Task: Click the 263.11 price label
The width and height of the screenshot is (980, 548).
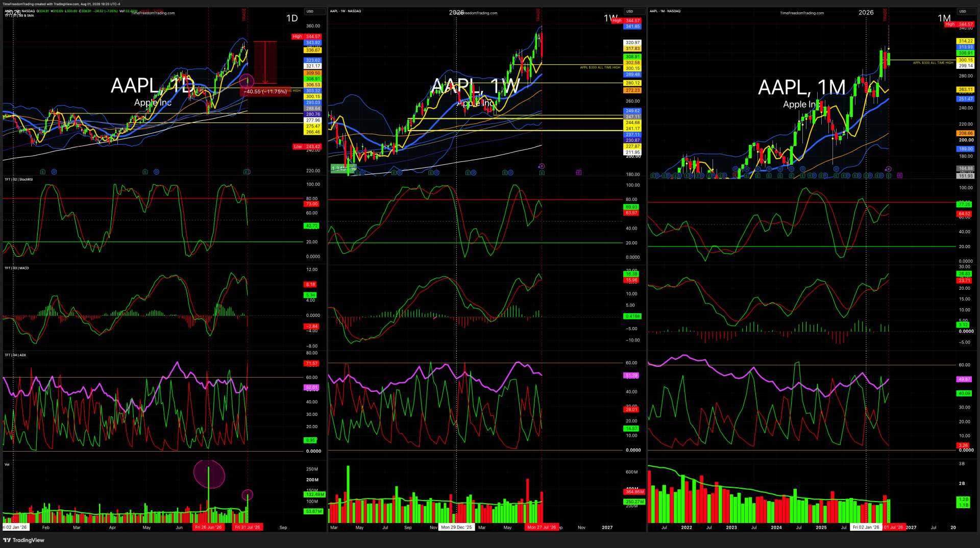Action: click(x=965, y=89)
